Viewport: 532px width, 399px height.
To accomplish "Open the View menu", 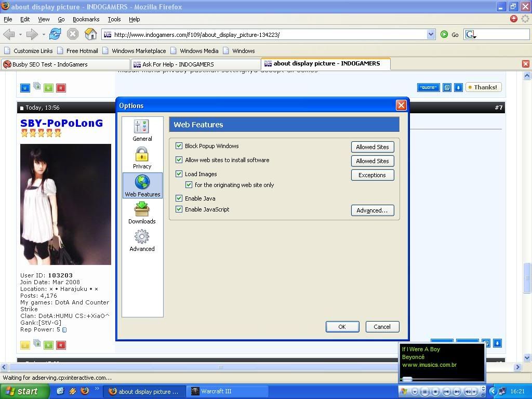I will click(x=44, y=19).
